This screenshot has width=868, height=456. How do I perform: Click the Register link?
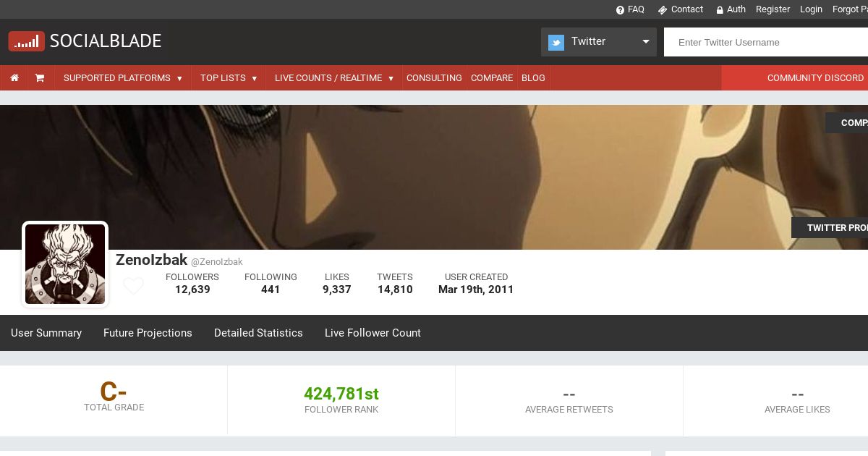(x=773, y=9)
